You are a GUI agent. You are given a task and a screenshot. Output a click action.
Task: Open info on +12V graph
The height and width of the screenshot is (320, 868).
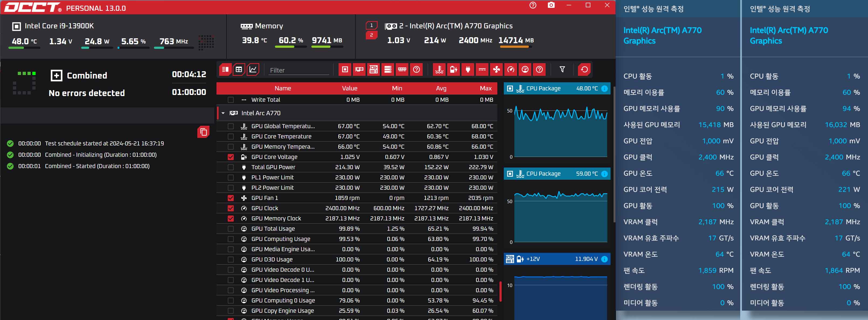[604, 259]
